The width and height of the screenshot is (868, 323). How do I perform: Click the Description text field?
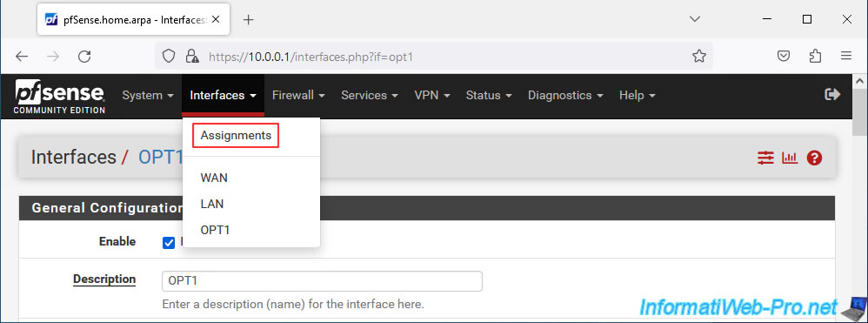point(322,281)
